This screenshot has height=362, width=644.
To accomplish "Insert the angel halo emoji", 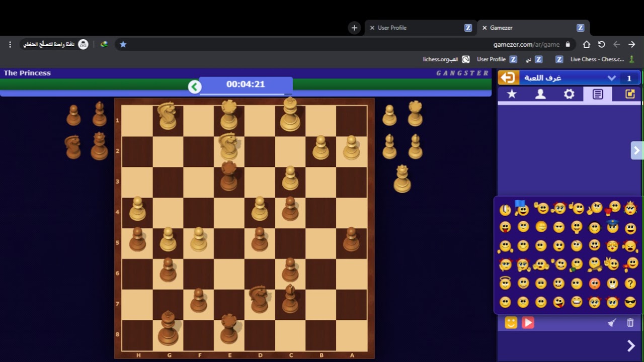I will (x=505, y=284).
